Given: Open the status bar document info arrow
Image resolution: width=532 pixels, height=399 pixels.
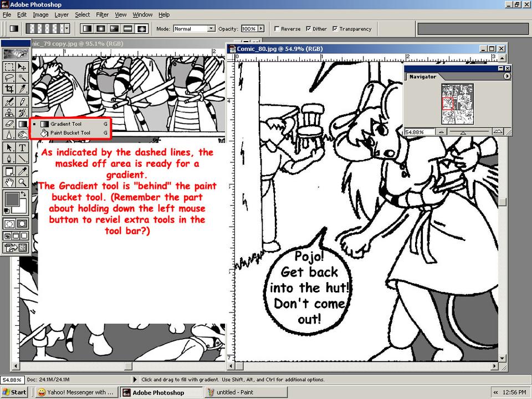Looking at the screenshot, I should coord(135,380).
